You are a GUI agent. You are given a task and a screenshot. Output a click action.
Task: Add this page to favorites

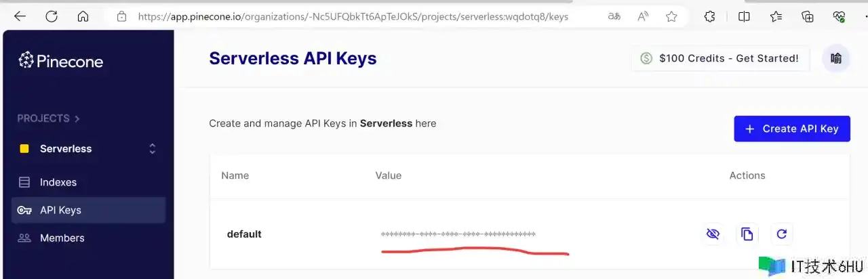click(x=671, y=16)
